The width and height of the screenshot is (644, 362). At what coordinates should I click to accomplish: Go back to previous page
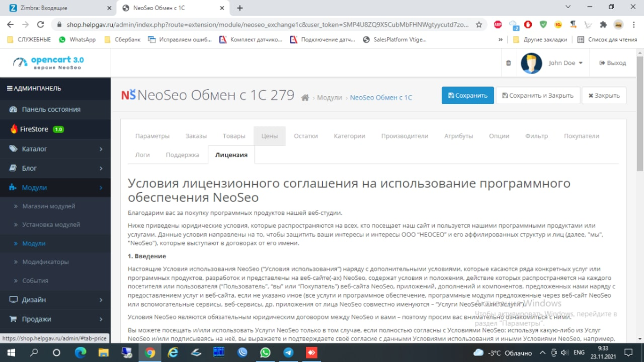coord(10,24)
